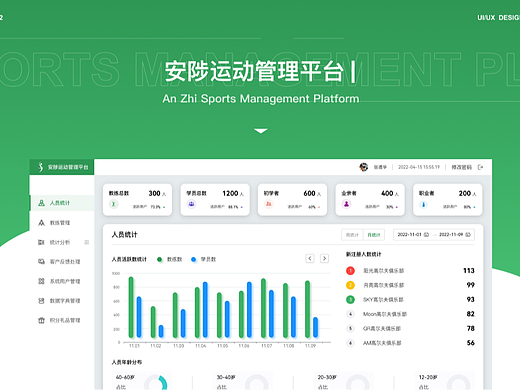Click the 400 count on the 业余者 card
Viewport: 520px width, 390px height.
pos(387,193)
